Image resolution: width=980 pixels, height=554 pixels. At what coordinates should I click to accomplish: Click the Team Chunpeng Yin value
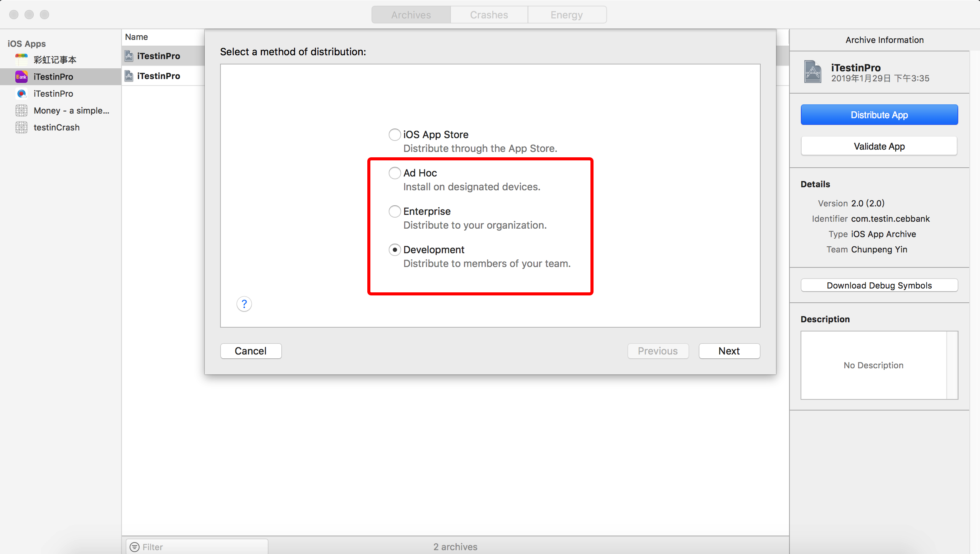point(879,249)
